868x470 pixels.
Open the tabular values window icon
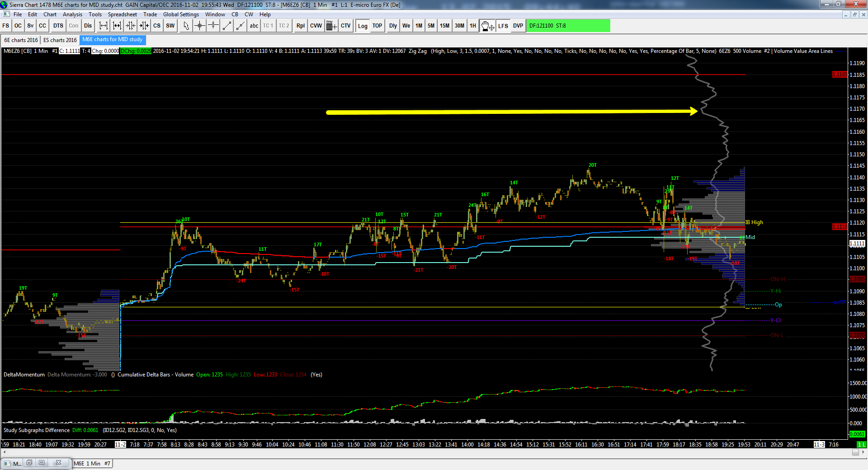pos(331,26)
